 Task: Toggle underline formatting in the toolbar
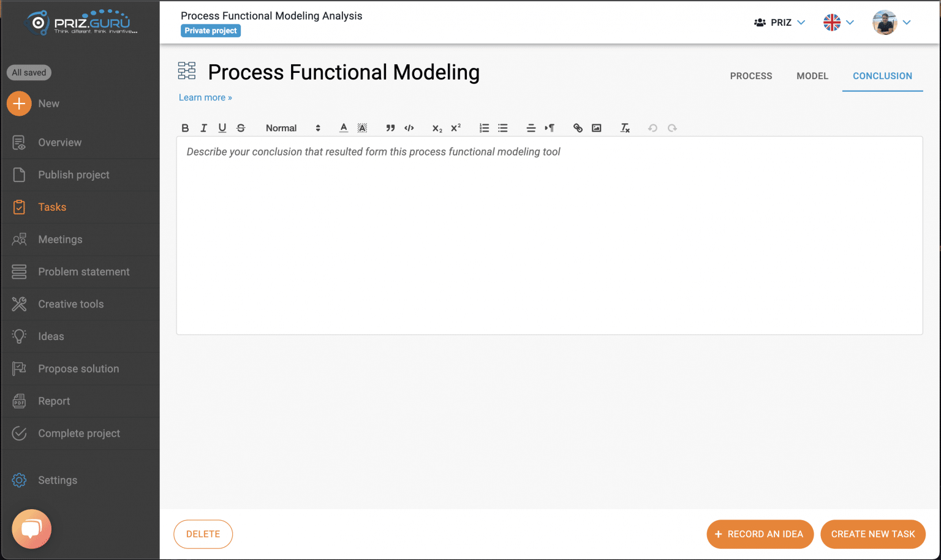coord(222,128)
